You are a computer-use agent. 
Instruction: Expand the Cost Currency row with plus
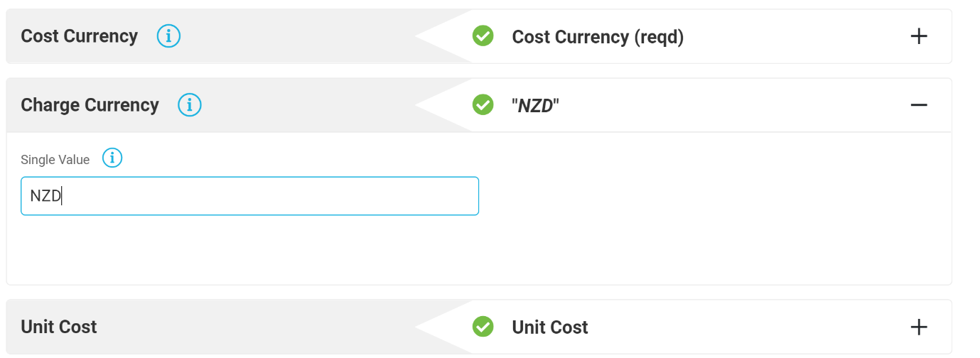[x=919, y=36]
